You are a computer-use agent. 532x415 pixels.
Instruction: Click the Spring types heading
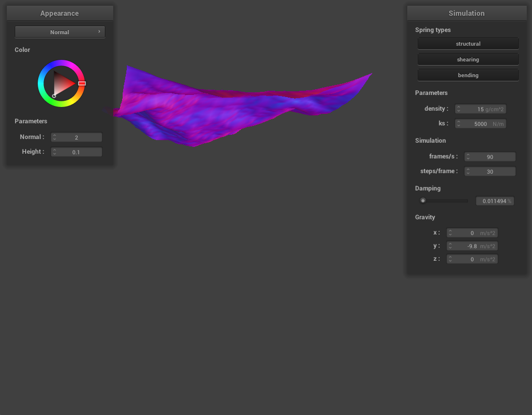[432, 30]
